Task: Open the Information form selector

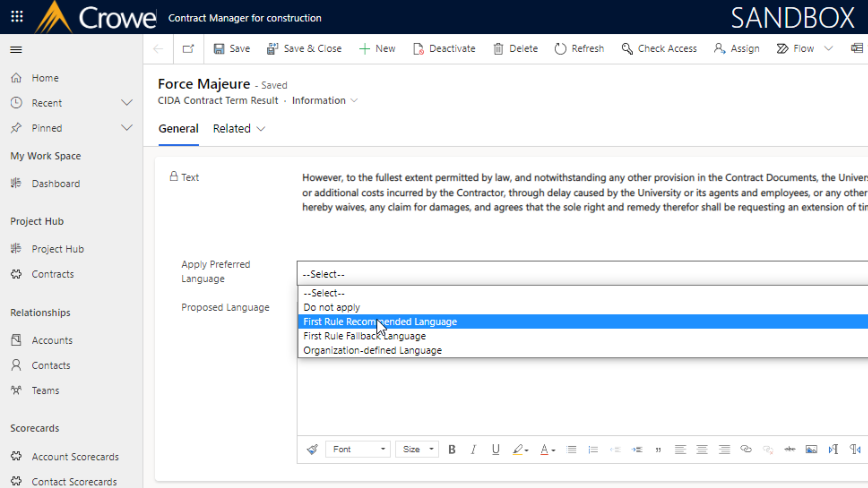Action: tap(324, 100)
